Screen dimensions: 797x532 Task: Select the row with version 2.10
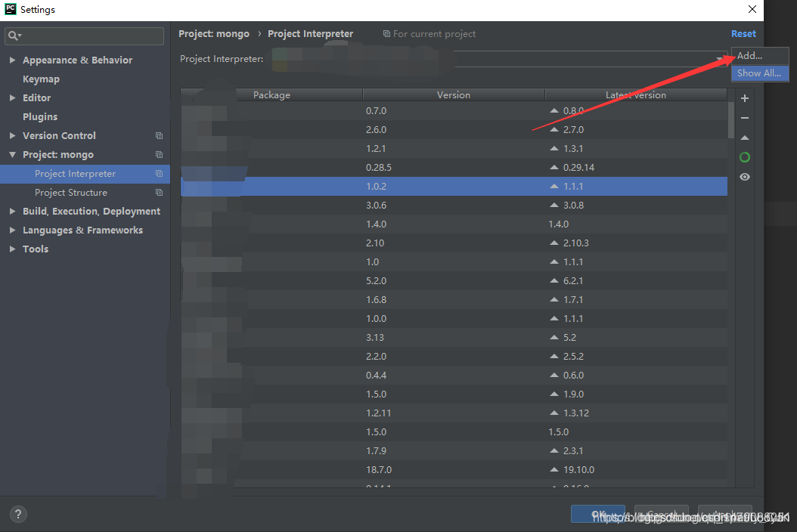pos(454,243)
